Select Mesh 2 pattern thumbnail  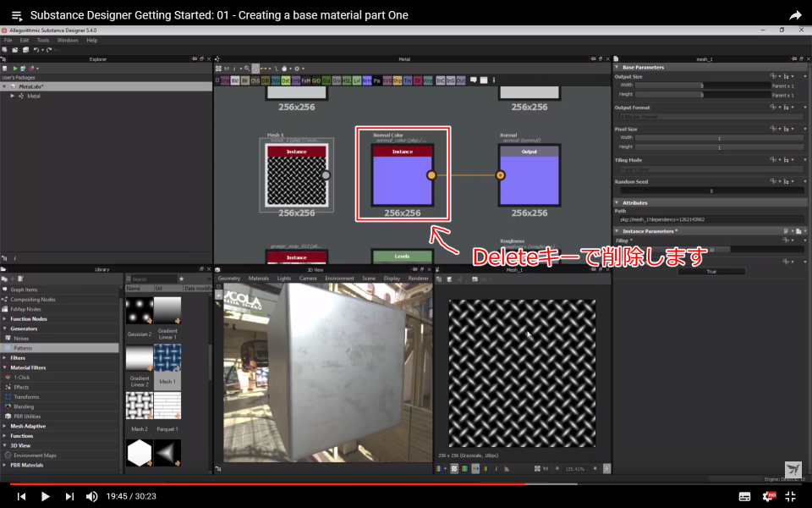[140, 406]
